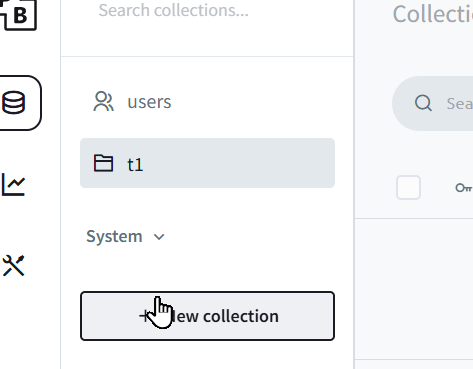This screenshot has height=369, width=473.
Task: Open the Logs chart icon
Action: pyautogui.click(x=14, y=184)
